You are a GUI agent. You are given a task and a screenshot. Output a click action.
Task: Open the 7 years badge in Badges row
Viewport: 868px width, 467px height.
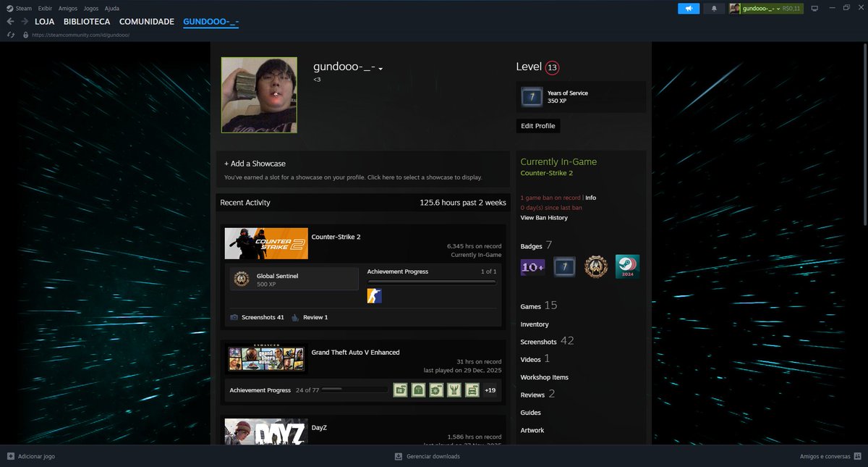coord(564,266)
